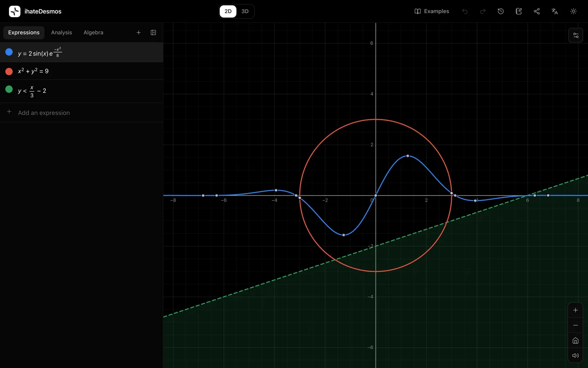Screen dimensions: 588x368
Task: Click the origin point on graph
Action: pos(376,195)
